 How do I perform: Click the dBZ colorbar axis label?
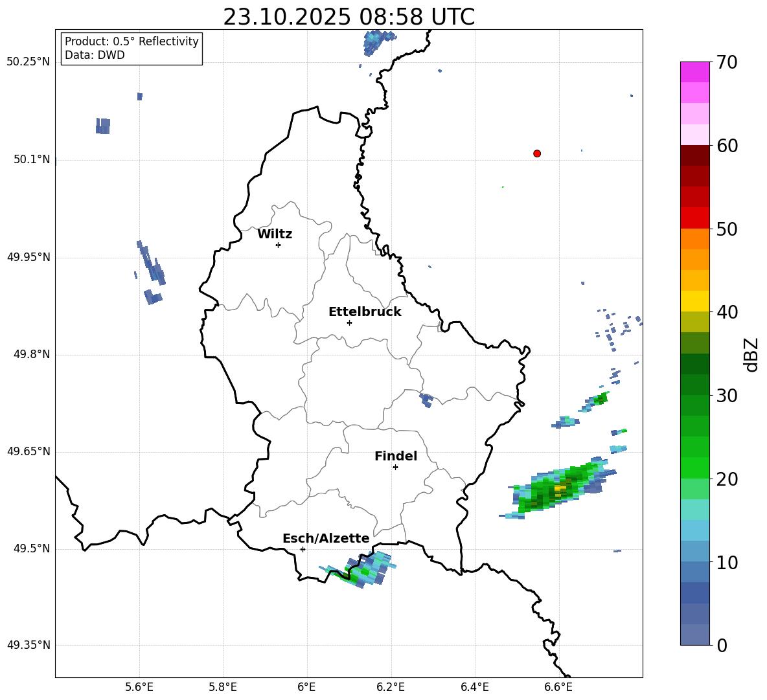point(751,355)
